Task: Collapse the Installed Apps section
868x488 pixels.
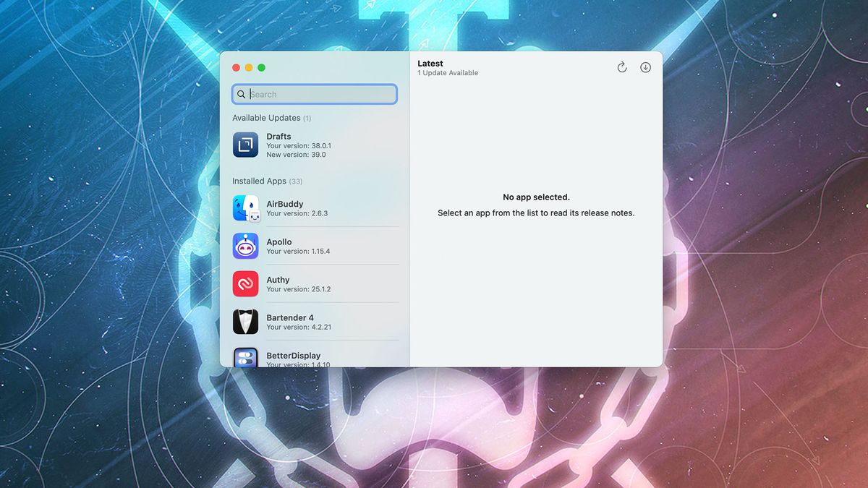Action: tap(259, 181)
